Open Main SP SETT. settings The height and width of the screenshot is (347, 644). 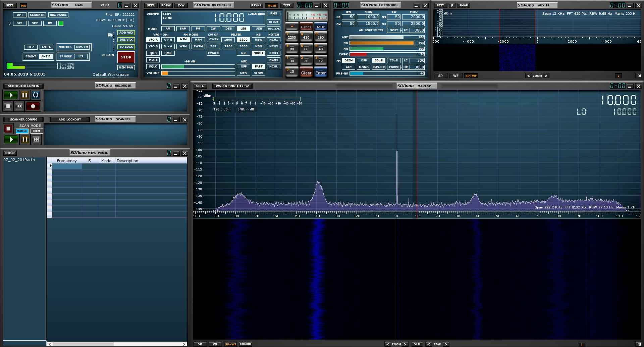point(200,86)
